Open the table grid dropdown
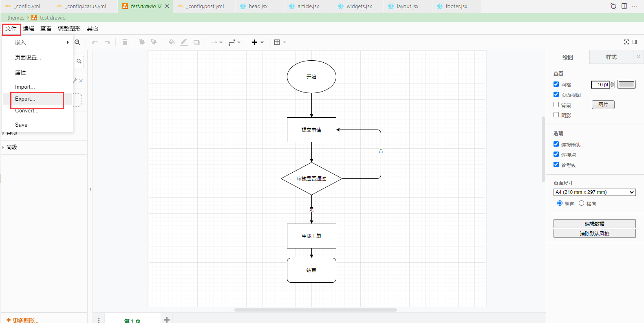This screenshot has width=644, height=323. point(280,42)
